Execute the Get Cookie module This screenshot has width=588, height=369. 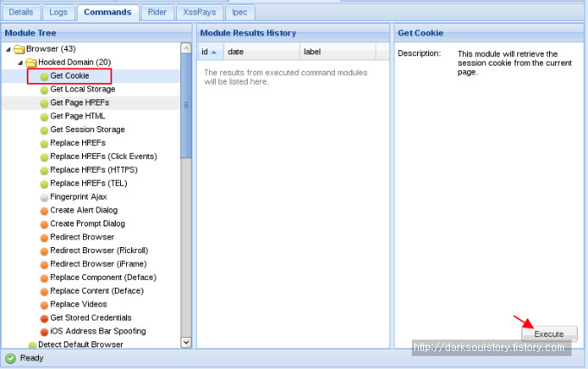point(549,334)
